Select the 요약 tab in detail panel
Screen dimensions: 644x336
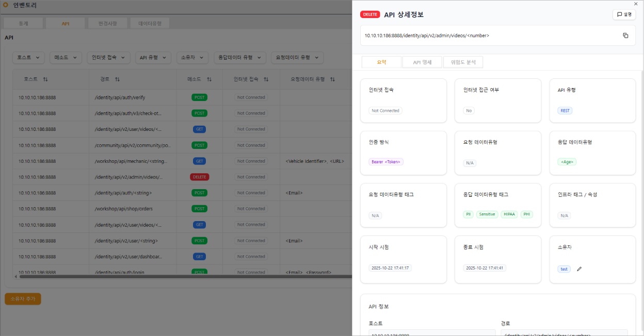click(381, 62)
